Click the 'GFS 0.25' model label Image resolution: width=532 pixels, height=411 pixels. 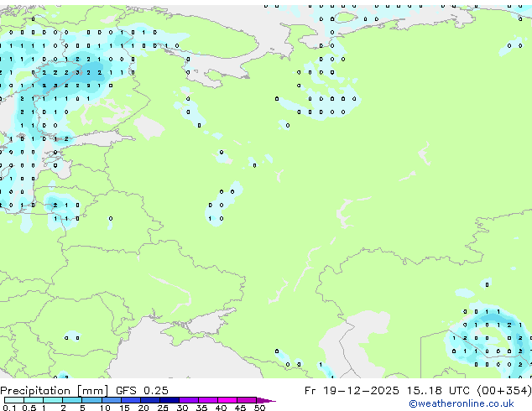[x=142, y=391]
